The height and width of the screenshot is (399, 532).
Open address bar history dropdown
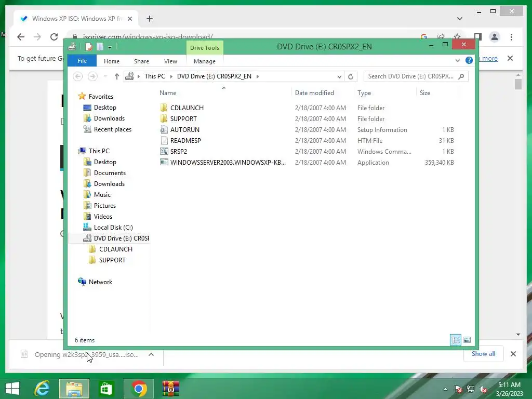(339, 76)
